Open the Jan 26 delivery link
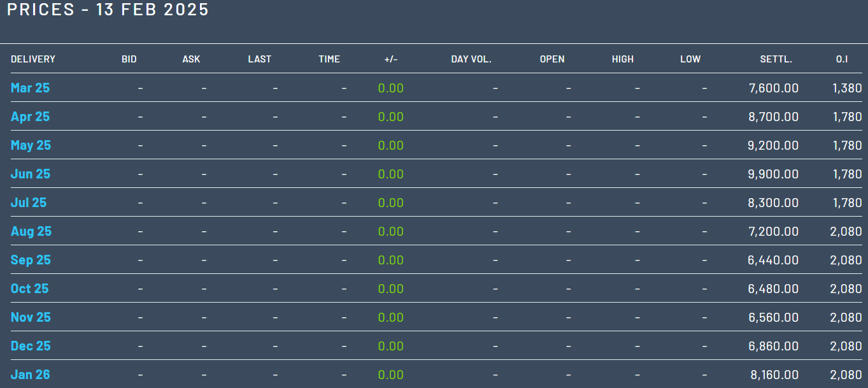The height and width of the screenshot is (388, 868). point(30,375)
